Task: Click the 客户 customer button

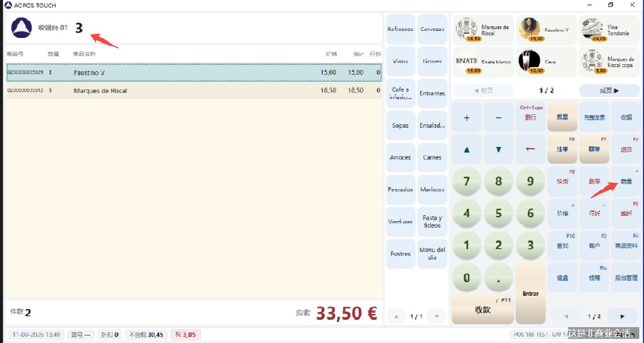Action: [x=594, y=246]
